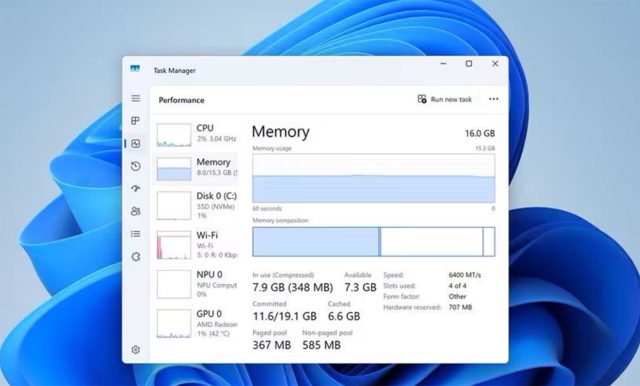
Task: Click the Cached value 6.6 GB
Action: tap(344, 316)
